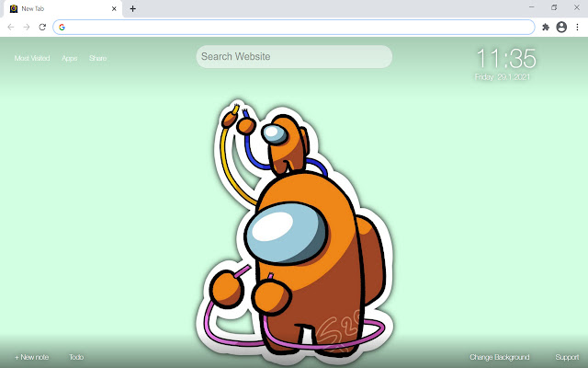
Task: Open the Chrome profile avatar
Action: click(x=561, y=27)
